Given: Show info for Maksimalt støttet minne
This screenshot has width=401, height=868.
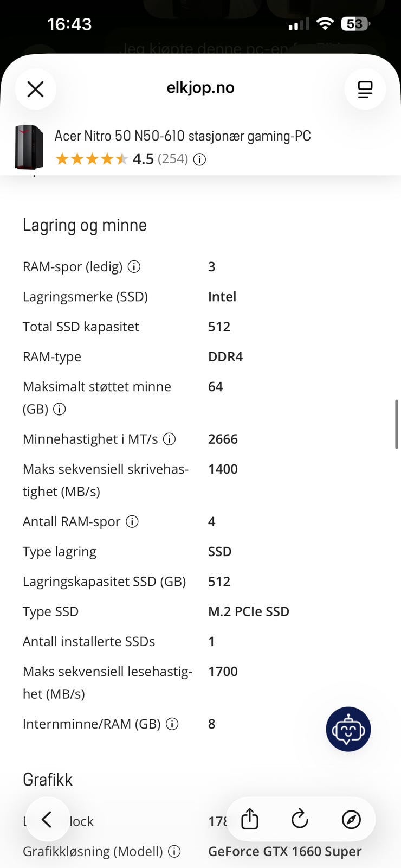Looking at the screenshot, I should 60,409.
